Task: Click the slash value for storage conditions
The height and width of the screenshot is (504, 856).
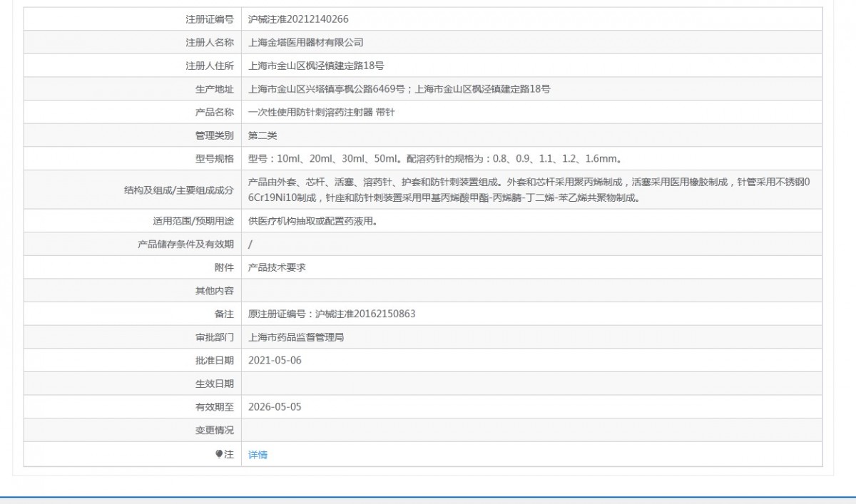Action: tap(250, 245)
